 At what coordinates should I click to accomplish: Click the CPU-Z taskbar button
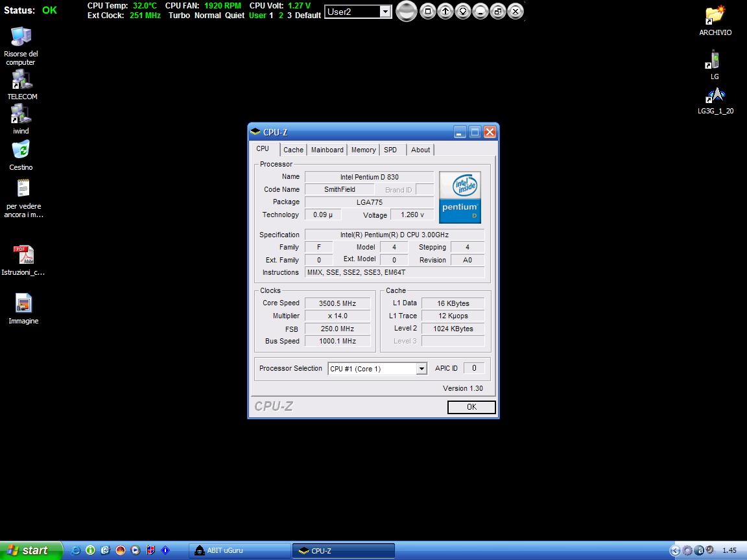click(x=343, y=550)
